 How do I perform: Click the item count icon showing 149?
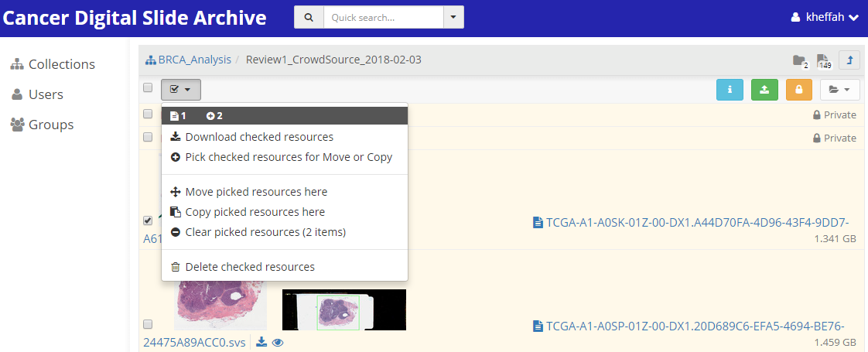[823, 61]
